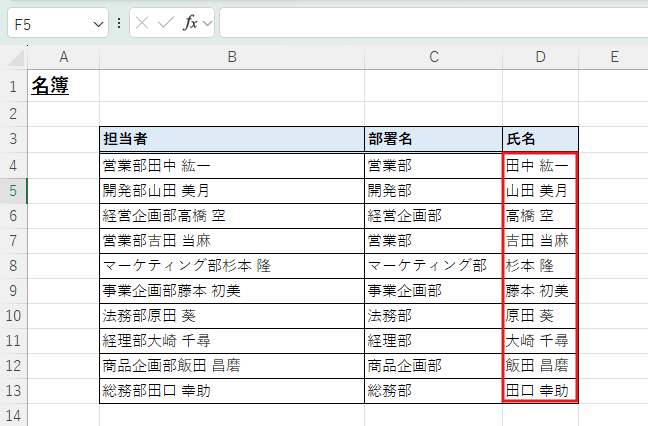Screen dimensions: 648x426
Task: Select column E by its header
Action: pos(613,58)
